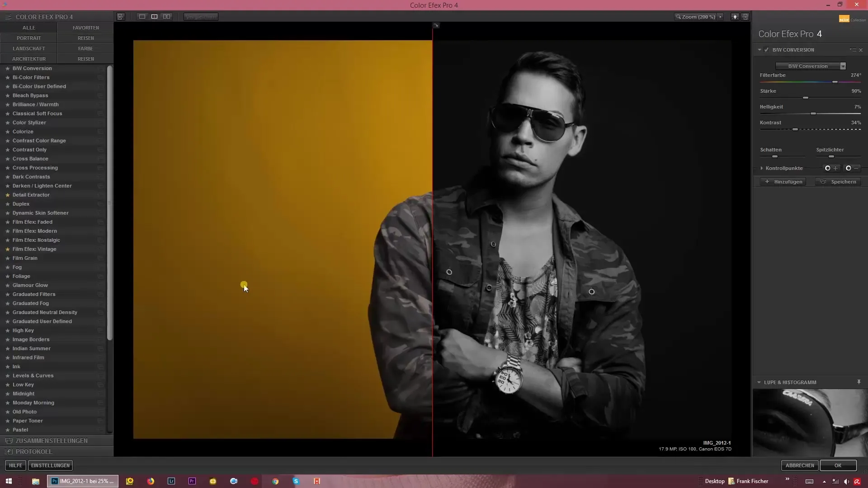The width and height of the screenshot is (868, 488).
Task: Open the B/W Conversion method dropdown
Action: pyautogui.click(x=811, y=66)
